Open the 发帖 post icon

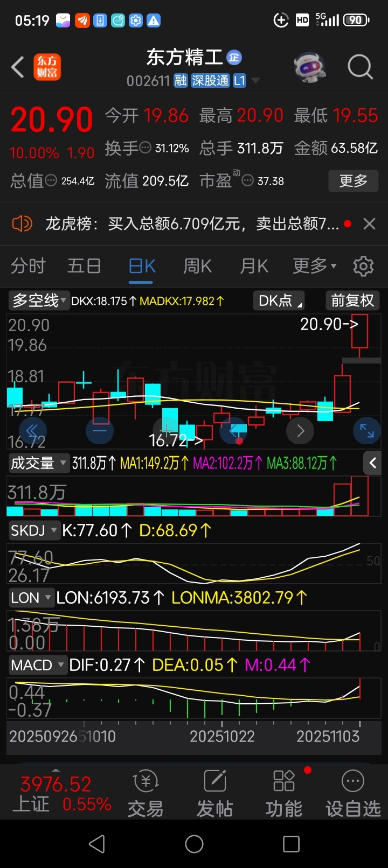click(x=214, y=794)
